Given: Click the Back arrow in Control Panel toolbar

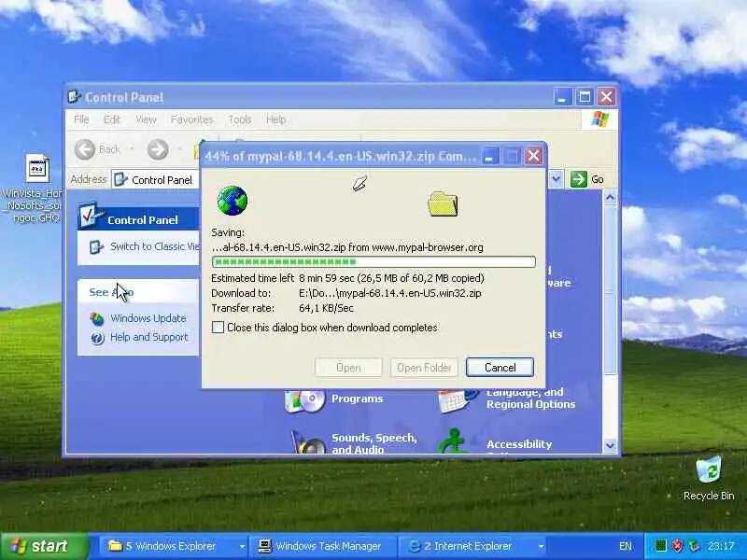Looking at the screenshot, I should (x=85, y=149).
